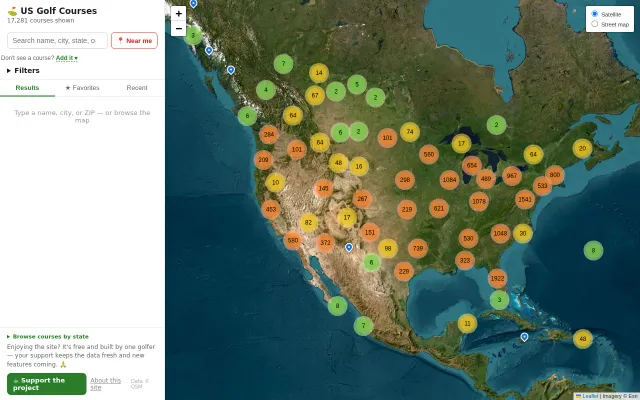Switch to the Results tab

pos(27,88)
